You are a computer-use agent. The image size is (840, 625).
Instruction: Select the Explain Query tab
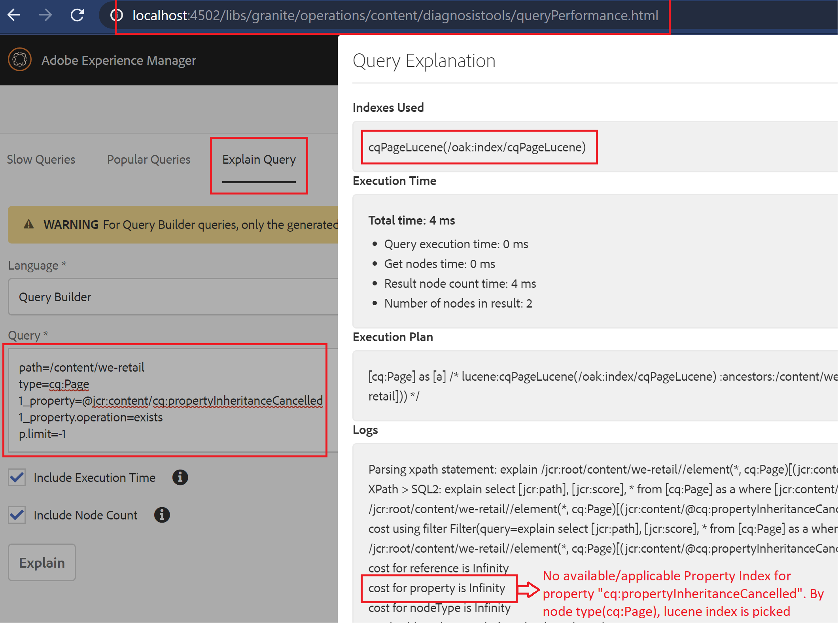click(x=259, y=160)
